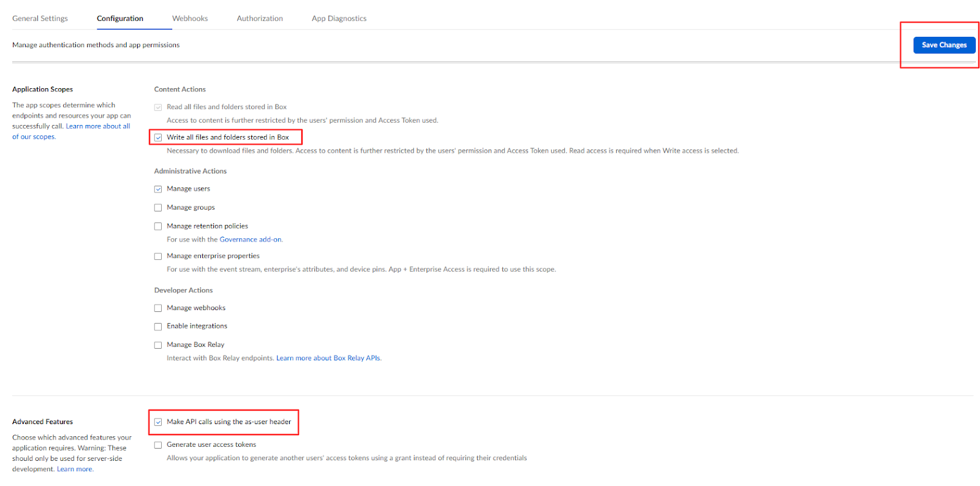The image size is (980, 486).
Task: Check Manage retention policies option
Action: (158, 226)
